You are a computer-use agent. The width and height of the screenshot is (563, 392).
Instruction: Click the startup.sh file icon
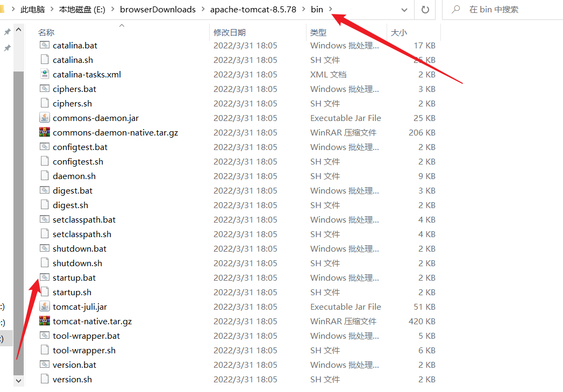click(45, 292)
